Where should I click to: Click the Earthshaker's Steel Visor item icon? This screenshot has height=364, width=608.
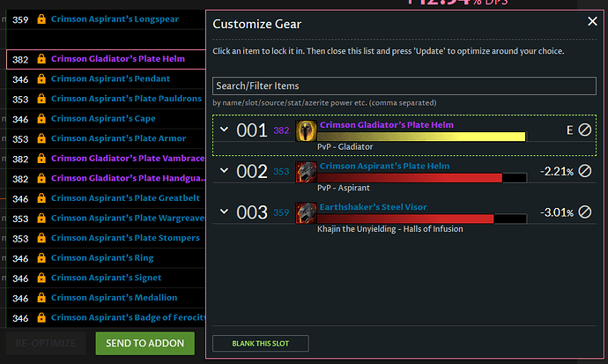click(306, 212)
